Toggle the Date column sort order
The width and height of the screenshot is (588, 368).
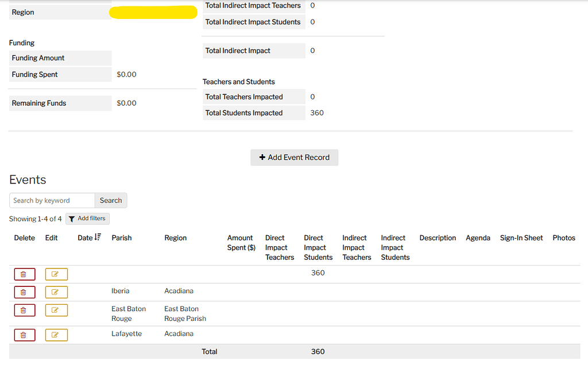pos(96,237)
